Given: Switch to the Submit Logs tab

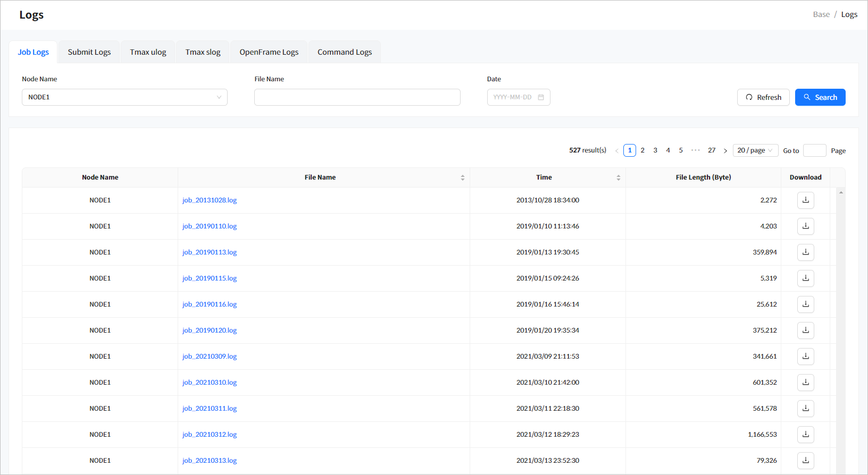Looking at the screenshot, I should point(89,52).
